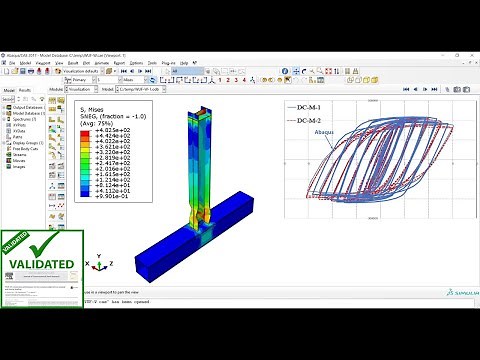Select Streams in the results tree

click(19, 155)
